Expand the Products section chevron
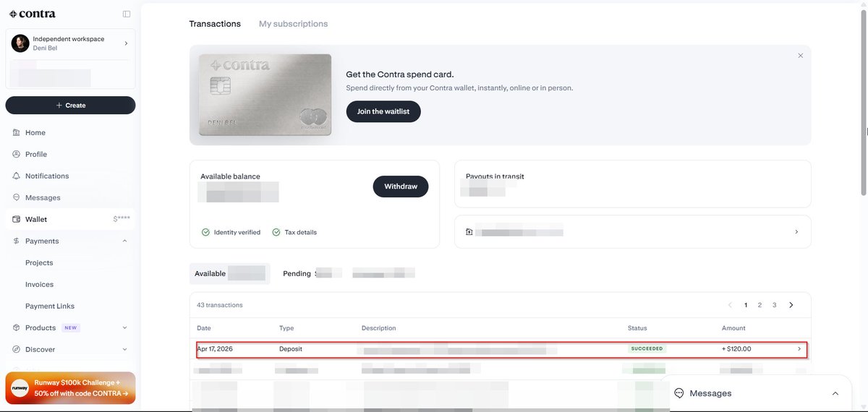868x412 pixels. pos(124,327)
